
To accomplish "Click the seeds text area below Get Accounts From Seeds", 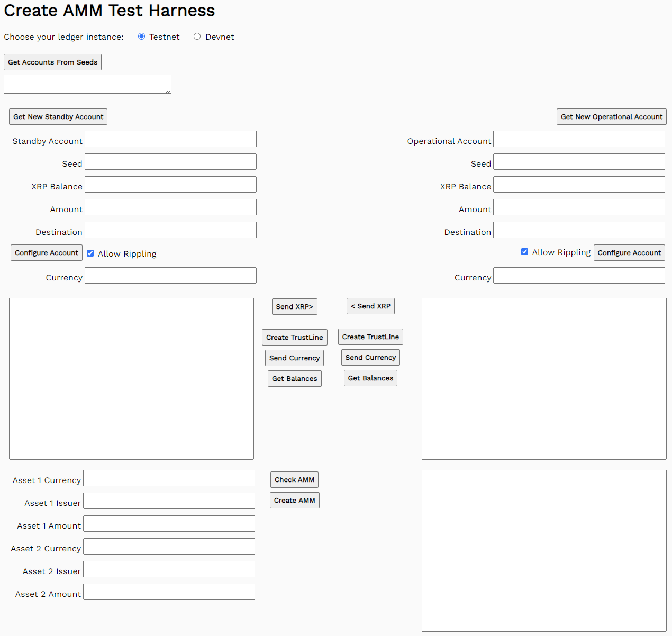I will point(87,84).
